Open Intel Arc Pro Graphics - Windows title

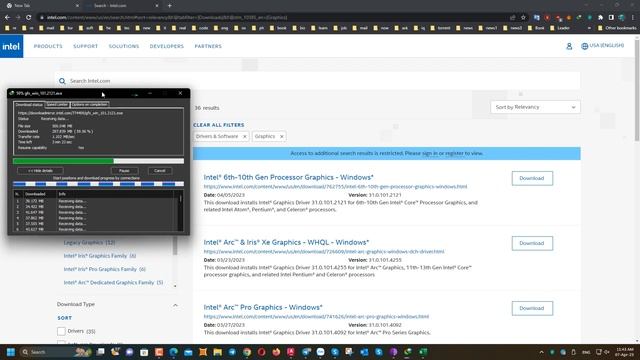pyautogui.click(x=263, y=307)
